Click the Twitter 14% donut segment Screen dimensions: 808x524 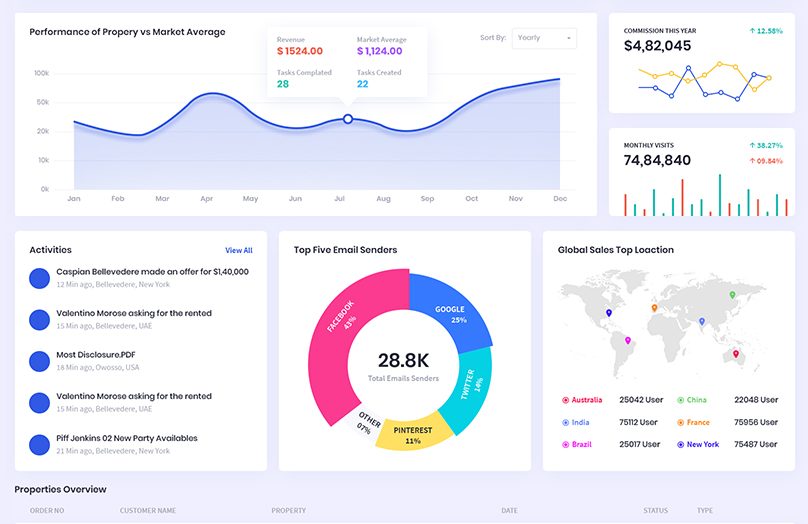pyautogui.click(x=470, y=385)
